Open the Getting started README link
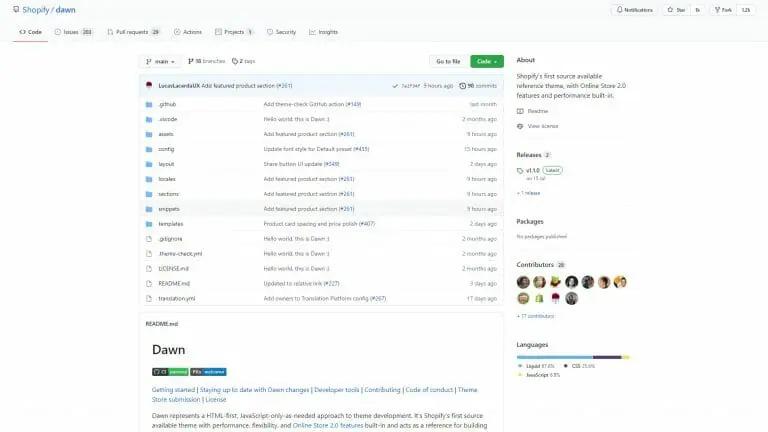768x432 pixels. pyautogui.click(x=173, y=389)
